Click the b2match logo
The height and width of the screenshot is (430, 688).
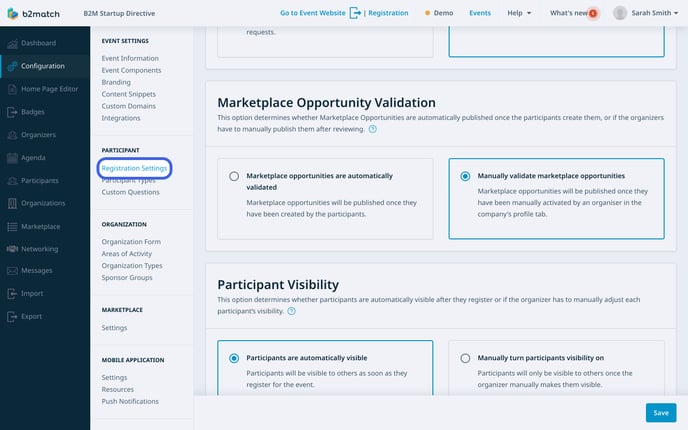pos(37,13)
